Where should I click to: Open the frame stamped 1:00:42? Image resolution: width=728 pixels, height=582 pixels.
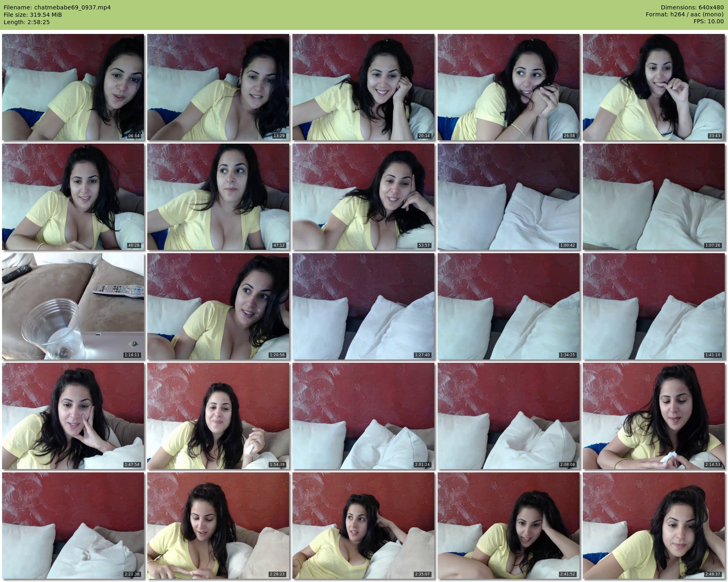[508, 197]
